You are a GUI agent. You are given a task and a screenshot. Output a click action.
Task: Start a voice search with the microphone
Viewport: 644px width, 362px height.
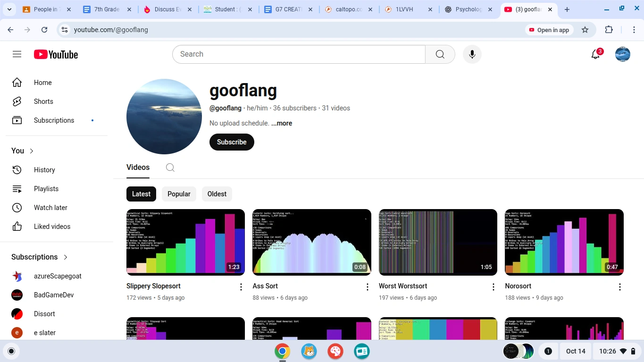[472, 54]
